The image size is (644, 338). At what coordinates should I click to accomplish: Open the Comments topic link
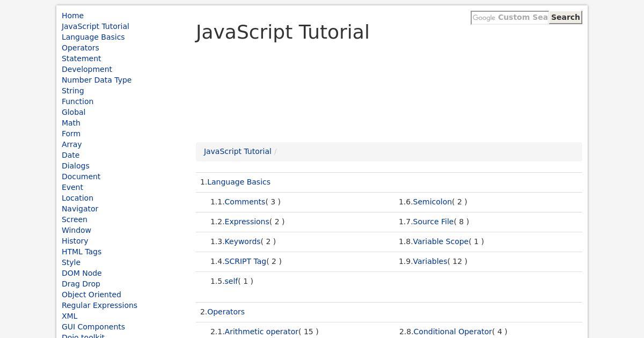245,202
